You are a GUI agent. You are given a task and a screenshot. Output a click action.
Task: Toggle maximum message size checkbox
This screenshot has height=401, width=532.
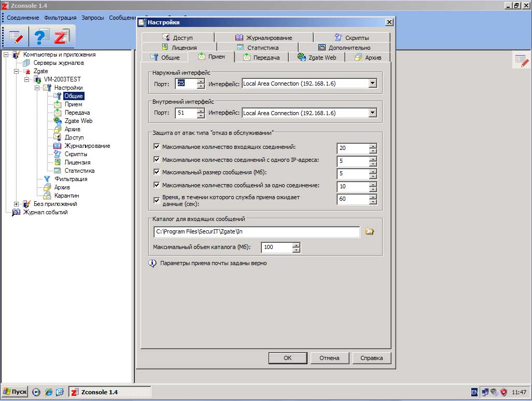click(157, 172)
